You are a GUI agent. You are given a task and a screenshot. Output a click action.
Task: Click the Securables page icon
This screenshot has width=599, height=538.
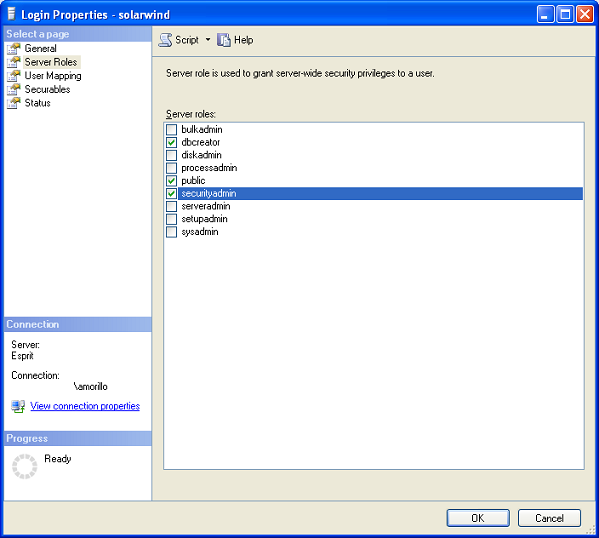pyautogui.click(x=14, y=89)
